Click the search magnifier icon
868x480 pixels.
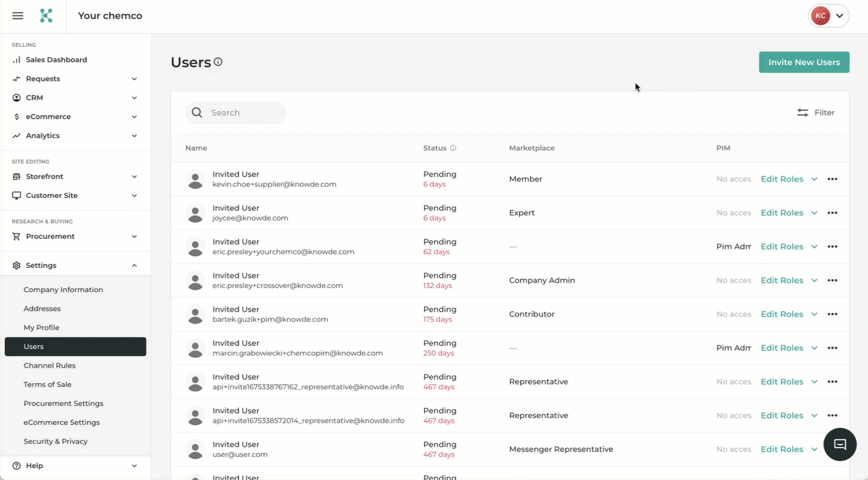pyautogui.click(x=197, y=113)
